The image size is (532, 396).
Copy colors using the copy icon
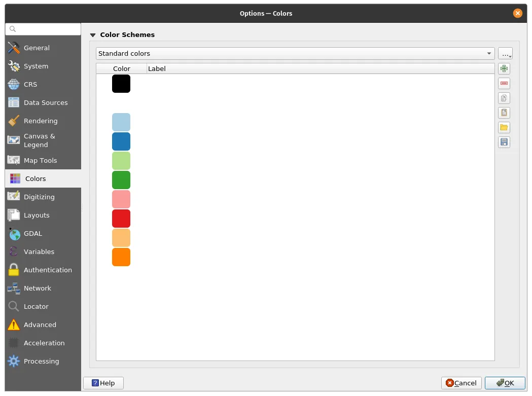tap(504, 98)
